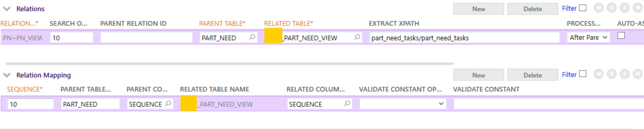This screenshot has height=129, width=644.
Task: Collapse the Relation Mapping section
Action: click(7, 75)
